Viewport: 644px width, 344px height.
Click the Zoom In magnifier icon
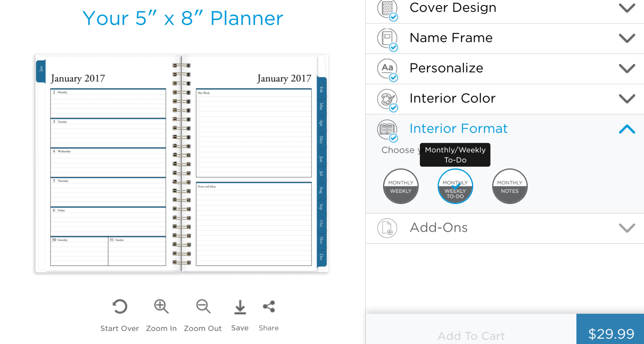click(x=161, y=307)
